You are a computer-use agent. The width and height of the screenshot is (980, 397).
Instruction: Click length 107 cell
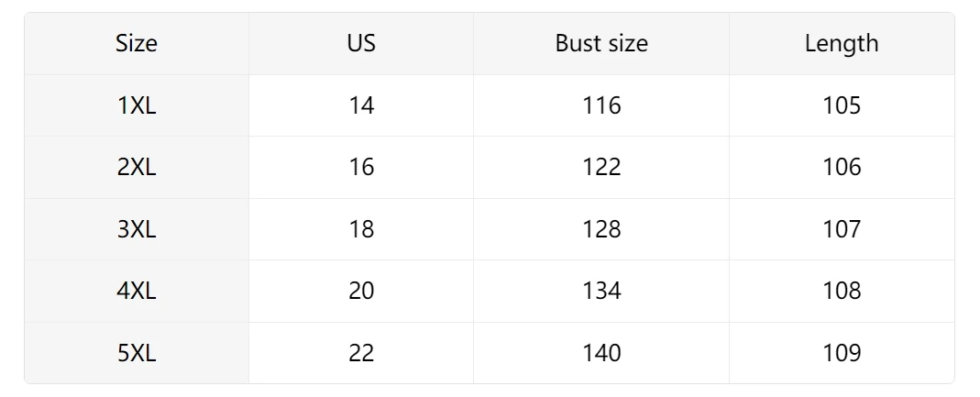pos(842,229)
